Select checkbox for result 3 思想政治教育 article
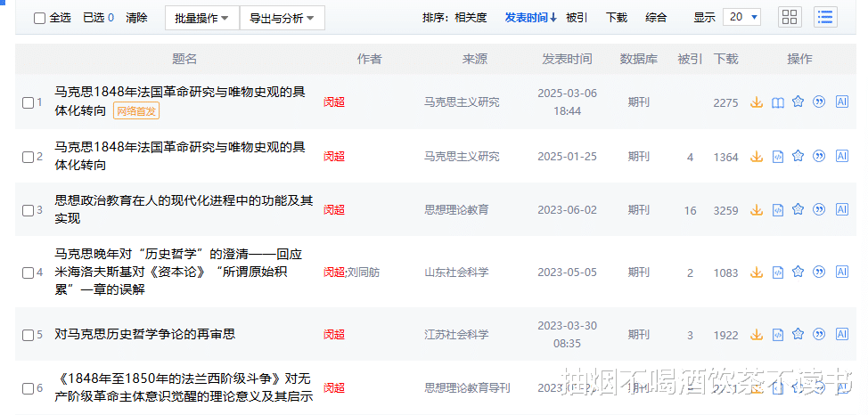The image size is (868, 415). click(28, 210)
